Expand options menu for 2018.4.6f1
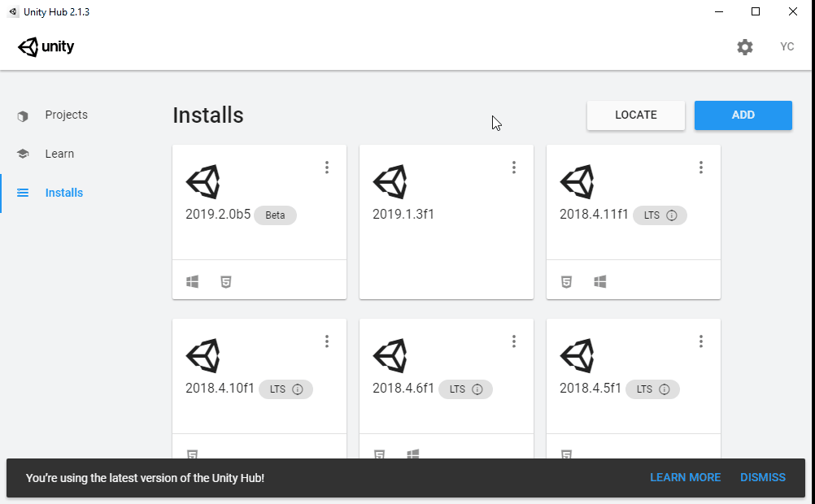815x504 pixels. tap(514, 341)
